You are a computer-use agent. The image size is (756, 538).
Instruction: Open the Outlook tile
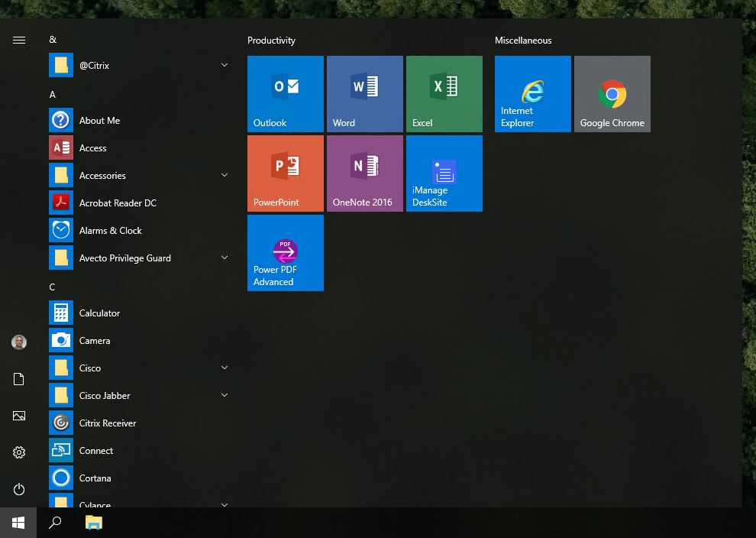(x=286, y=94)
